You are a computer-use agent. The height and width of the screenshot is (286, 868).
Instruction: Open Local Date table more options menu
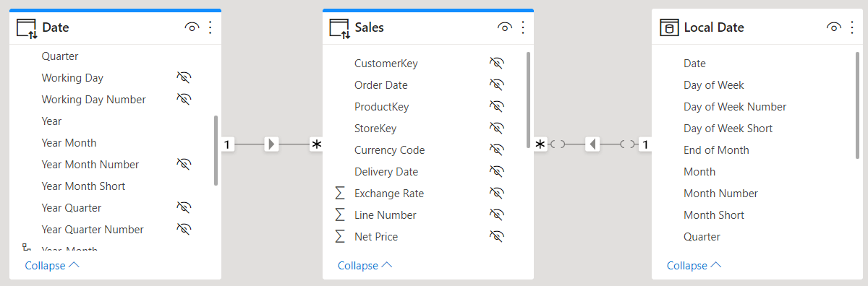(852, 27)
